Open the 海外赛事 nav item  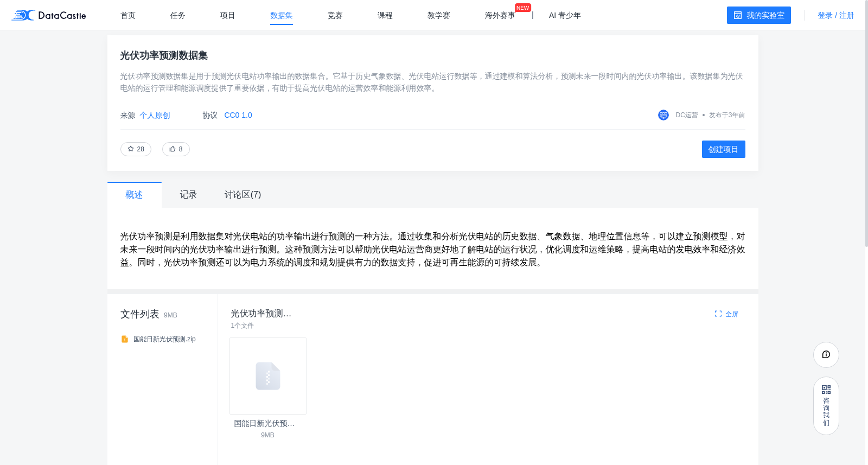(x=500, y=16)
